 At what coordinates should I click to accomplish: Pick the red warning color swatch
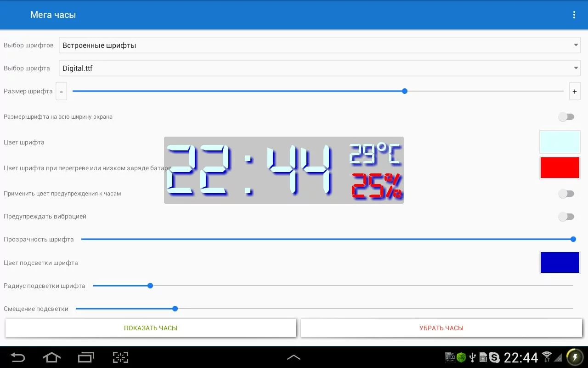pos(560,168)
